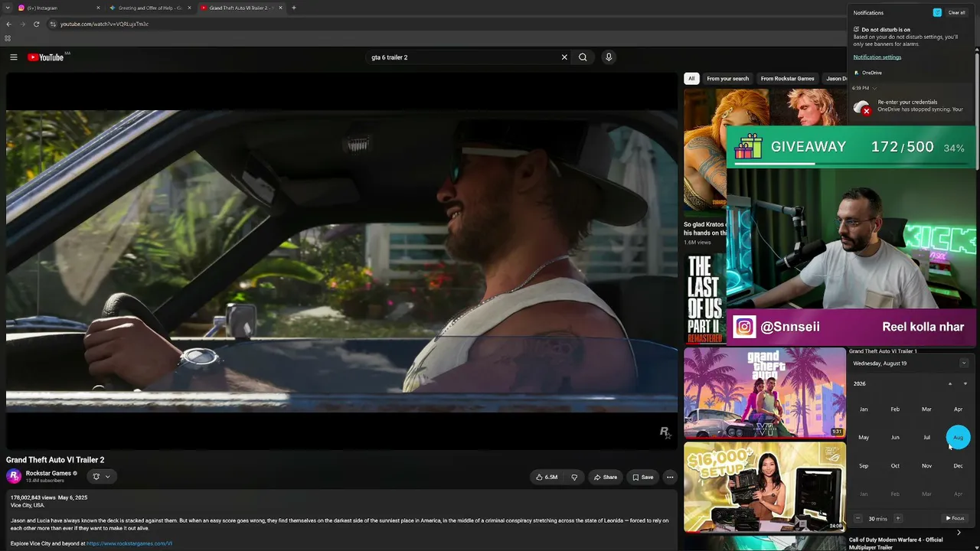Select January in the calendar
Viewport: 980px width, 551px height.
tap(864, 409)
